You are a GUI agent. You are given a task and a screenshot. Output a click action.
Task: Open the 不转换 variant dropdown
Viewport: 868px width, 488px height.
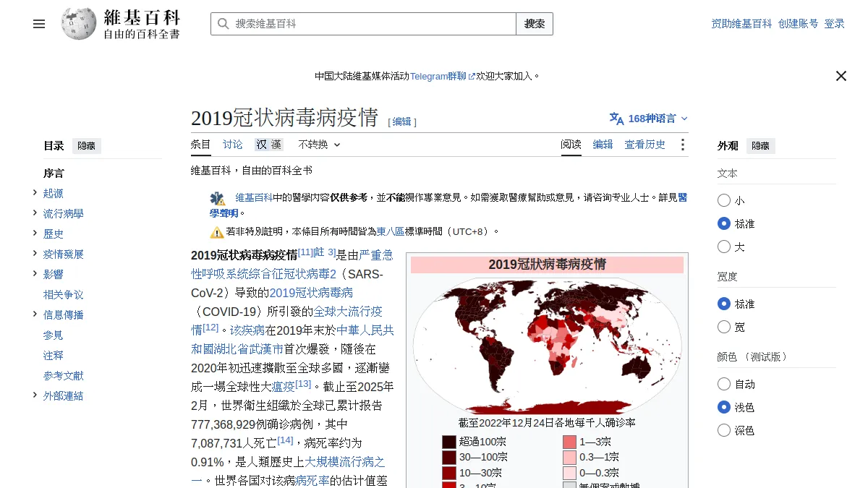(x=319, y=145)
